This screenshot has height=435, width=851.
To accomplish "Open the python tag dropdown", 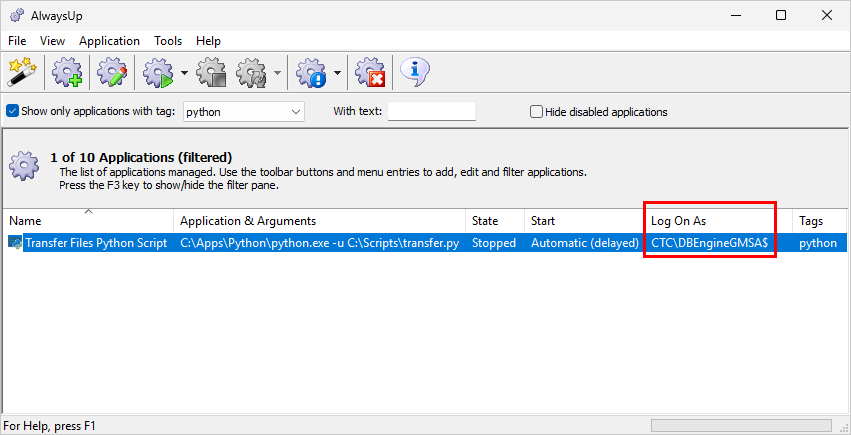I will [296, 112].
